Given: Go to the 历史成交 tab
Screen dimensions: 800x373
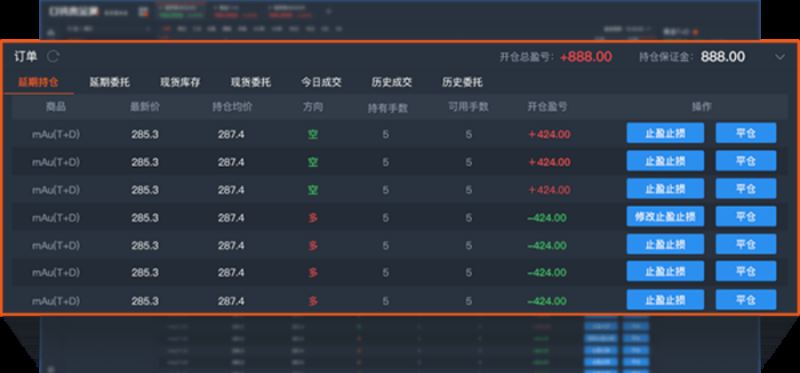Looking at the screenshot, I should [x=391, y=82].
